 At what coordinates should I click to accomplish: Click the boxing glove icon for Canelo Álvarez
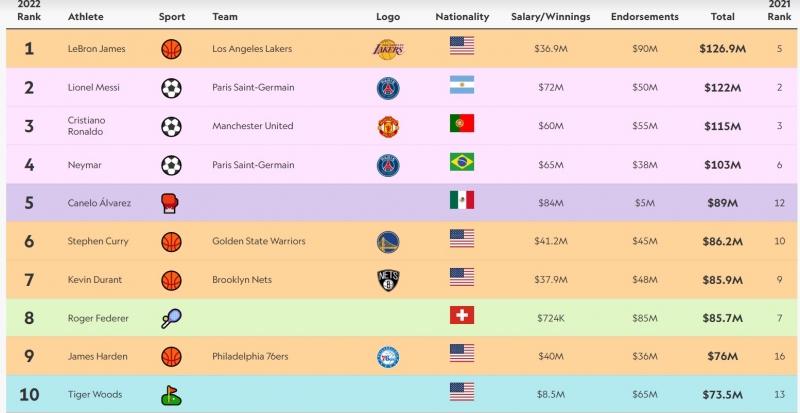(x=171, y=203)
